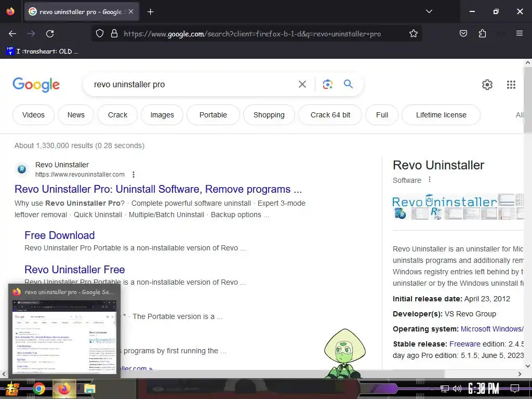Screen dimensions: 532x399
Task: Launch Chrome from the taskbar
Action: tap(38, 389)
